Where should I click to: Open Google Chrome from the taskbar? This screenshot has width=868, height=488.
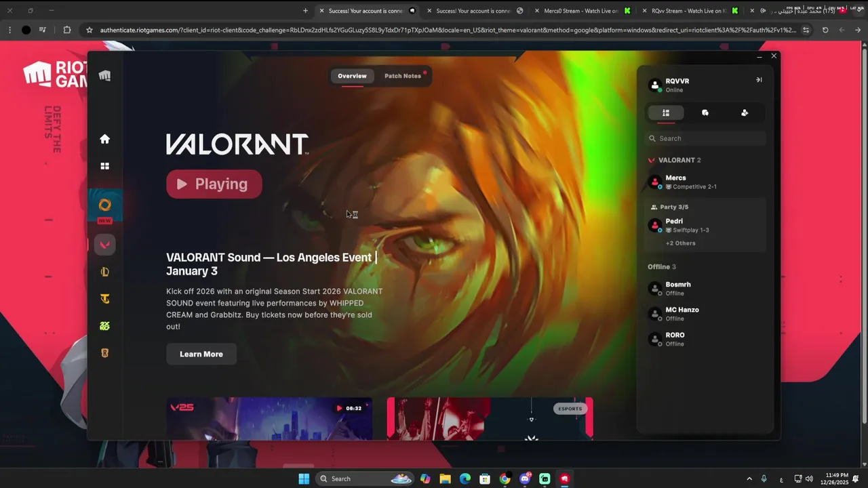click(x=505, y=479)
